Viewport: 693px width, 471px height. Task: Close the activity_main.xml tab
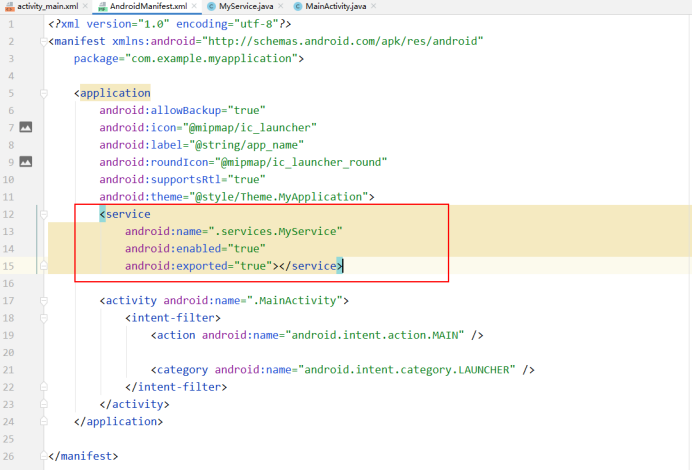(x=85, y=6)
